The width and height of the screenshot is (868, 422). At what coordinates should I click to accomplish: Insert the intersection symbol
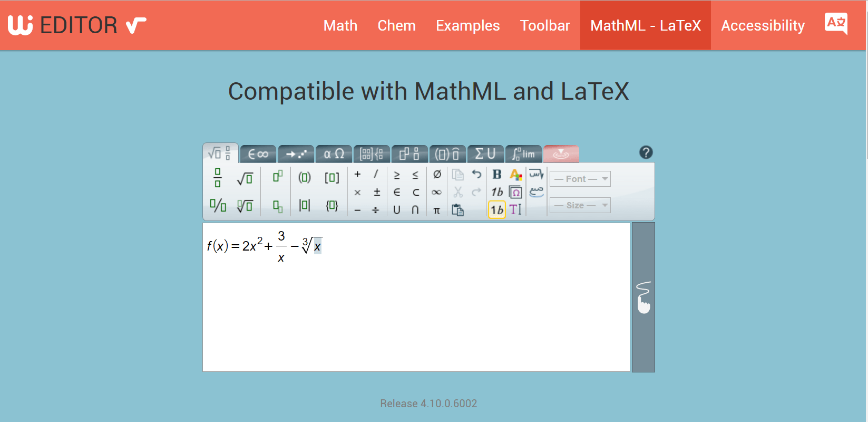click(x=415, y=210)
